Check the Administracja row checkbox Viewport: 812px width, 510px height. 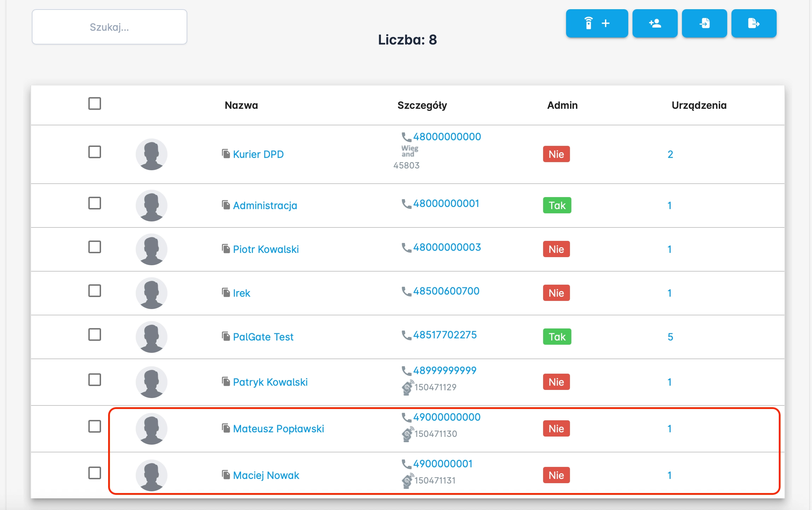click(95, 203)
